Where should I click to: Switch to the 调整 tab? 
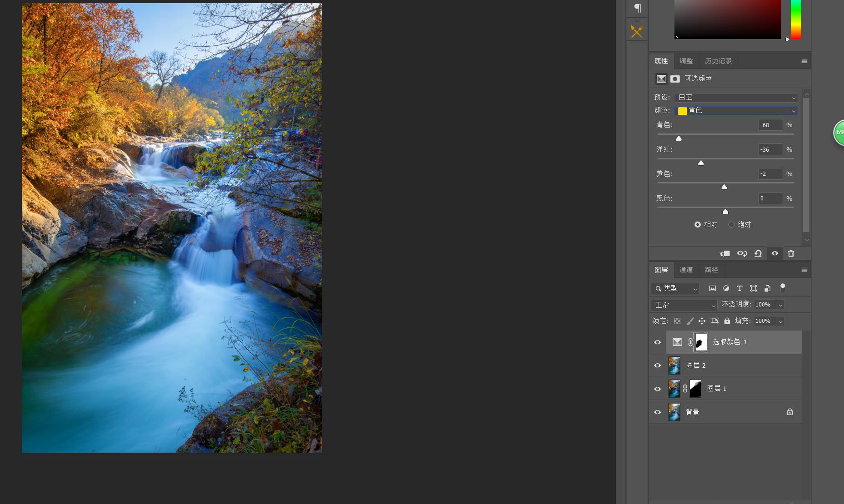pyautogui.click(x=686, y=61)
